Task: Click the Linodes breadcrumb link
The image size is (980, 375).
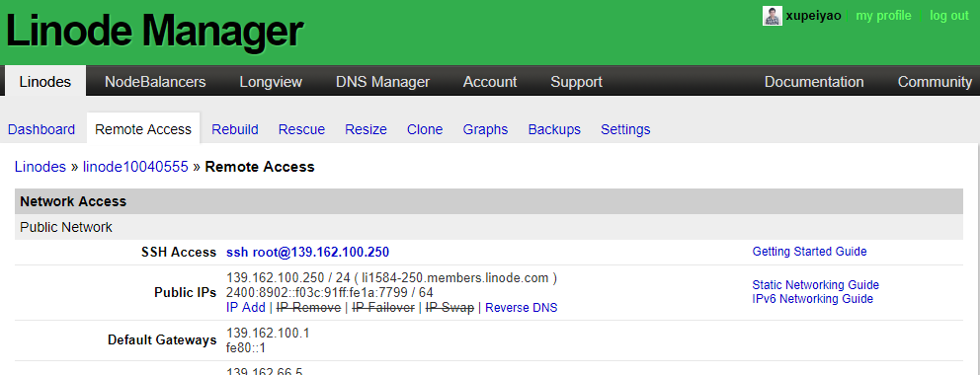Action: click(40, 167)
